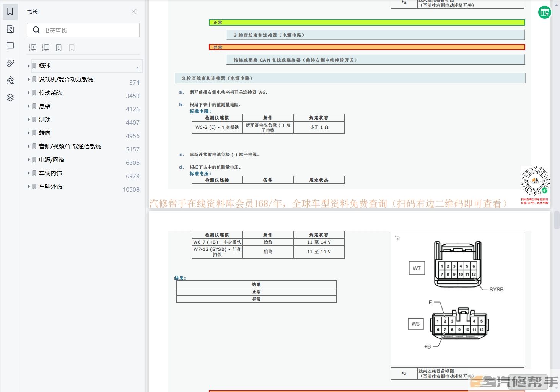Open the attachments paperclip icon
This screenshot has height=392, width=560.
click(10, 63)
